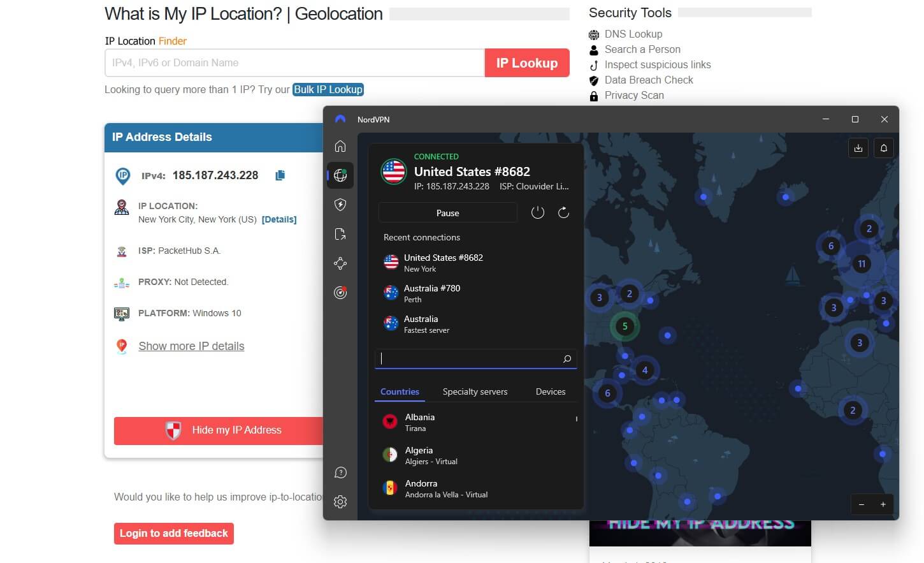The height and width of the screenshot is (563, 924).
Task: Open the DNS Lookup link
Action: click(633, 34)
